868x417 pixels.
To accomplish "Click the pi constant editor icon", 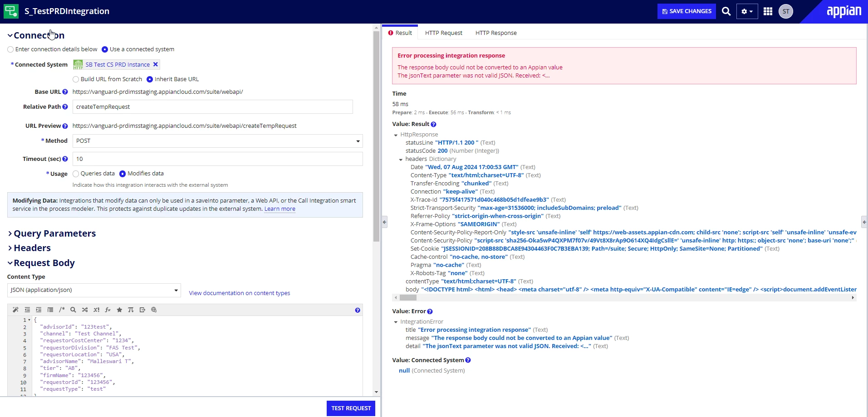I will pyautogui.click(x=131, y=310).
